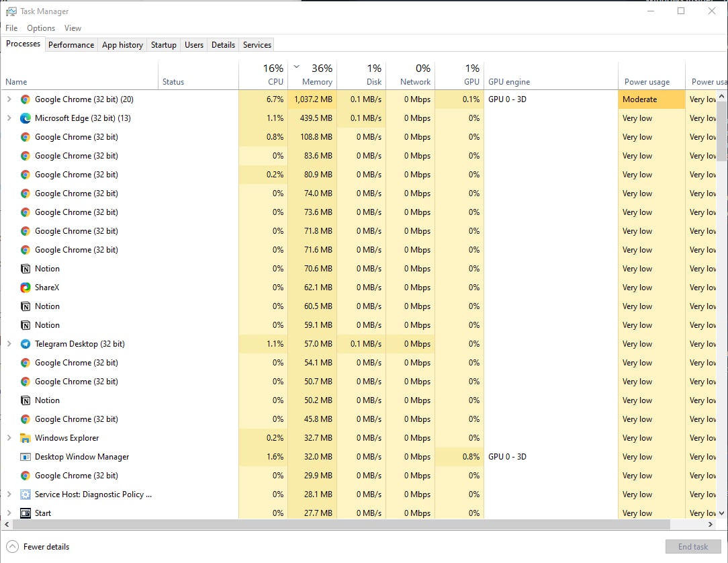Screen dimensions: 728x563
Task: Sort processes by the GPU column
Action: [x=459, y=76]
